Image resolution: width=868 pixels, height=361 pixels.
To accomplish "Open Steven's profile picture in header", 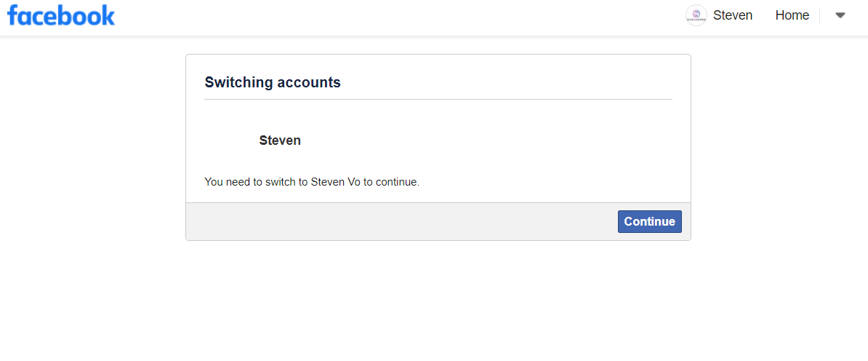I will pos(696,15).
